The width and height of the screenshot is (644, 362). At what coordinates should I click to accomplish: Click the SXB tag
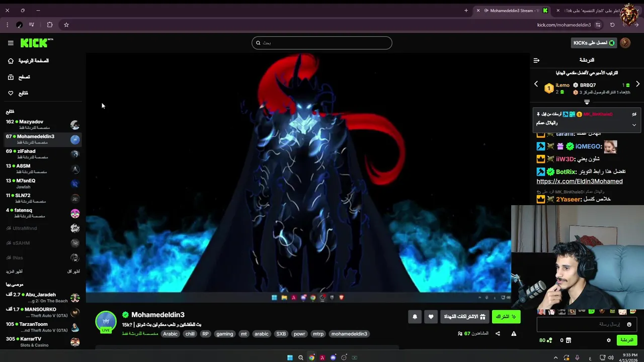pyautogui.click(x=281, y=334)
